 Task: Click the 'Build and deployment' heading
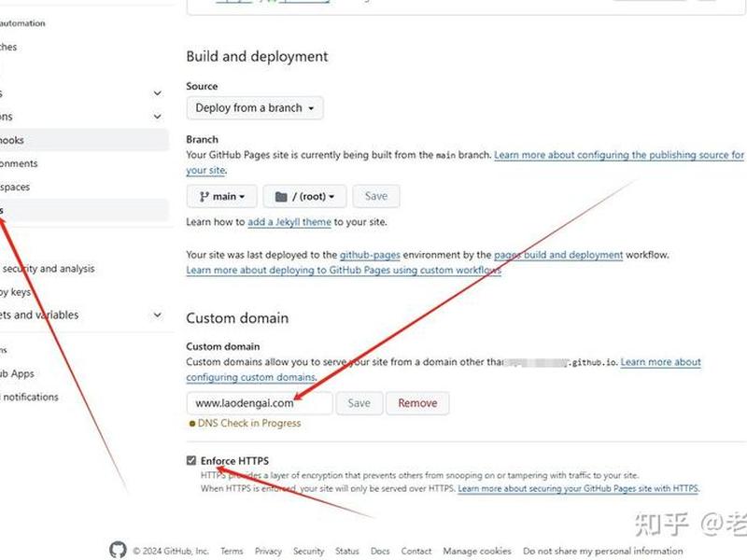(257, 56)
